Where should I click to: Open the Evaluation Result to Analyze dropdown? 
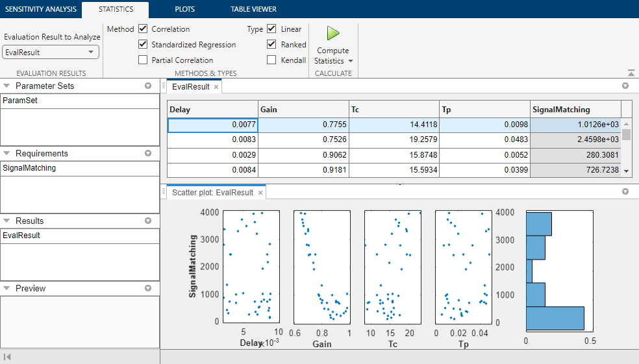click(x=51, y=53)
